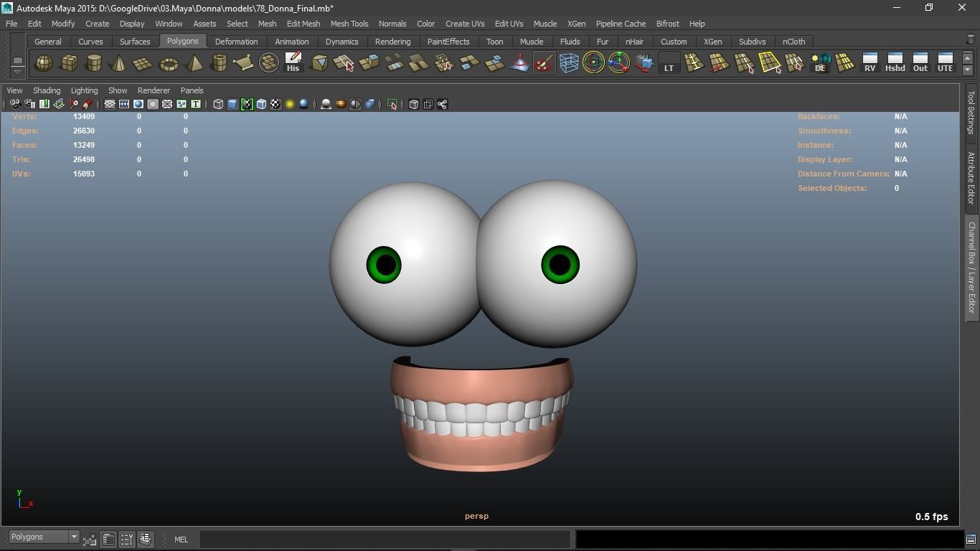Open the Create UVs menu
This screenshot has width=980, height=551.
click(x=465, y=24)
